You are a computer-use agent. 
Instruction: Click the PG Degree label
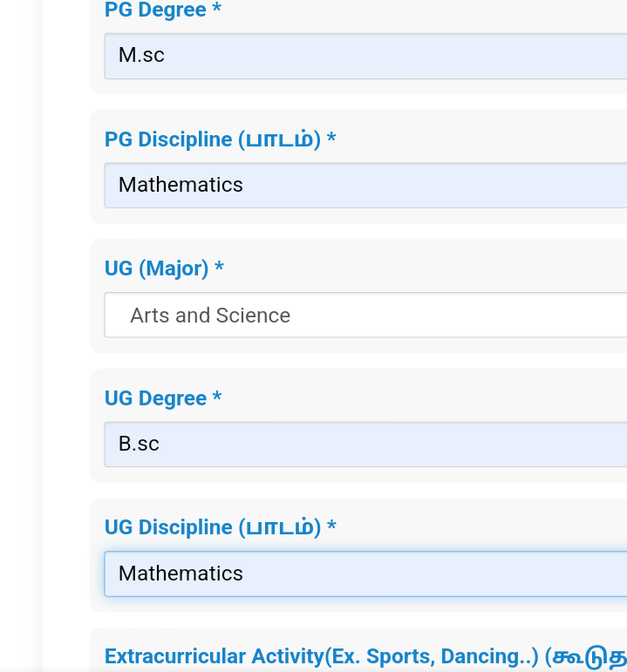point(155,10)
